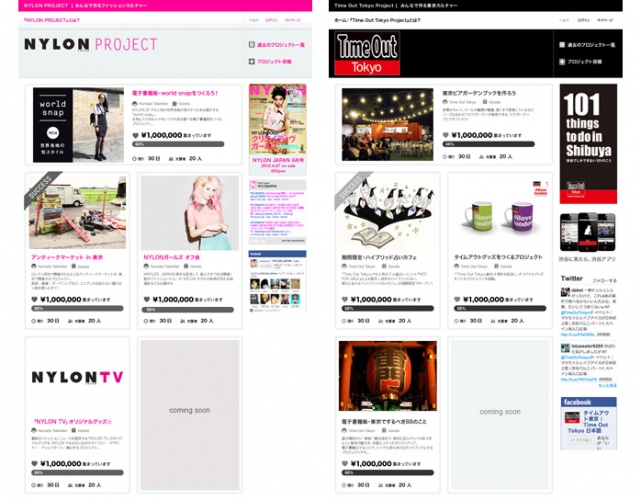Click the heart icon on the 東京ビアガーデンブック card
This screenshot has height=500, width=641.
[446, 135]
